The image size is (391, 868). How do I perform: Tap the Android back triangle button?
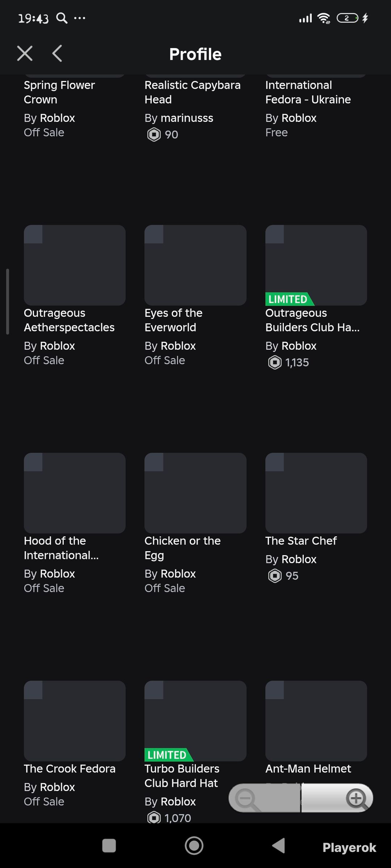point(278,846)
